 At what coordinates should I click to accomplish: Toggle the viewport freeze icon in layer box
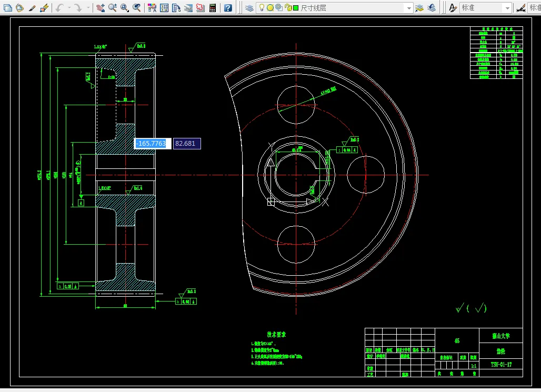point(279,7)
